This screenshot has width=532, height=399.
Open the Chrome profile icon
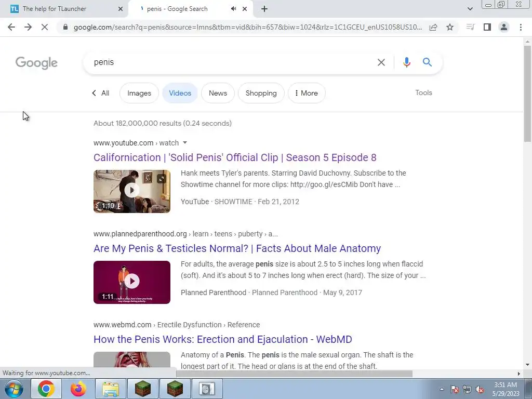[x=504, y=27]
